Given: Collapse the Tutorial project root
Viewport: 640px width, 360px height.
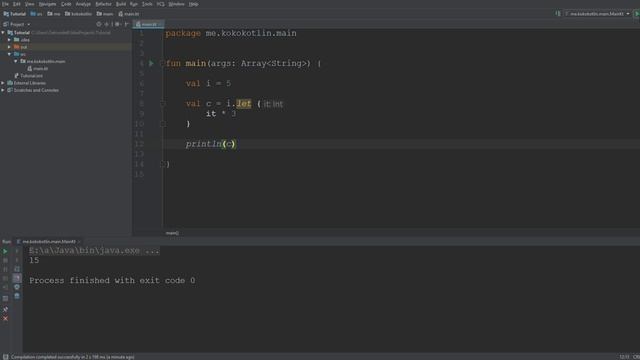Looking at the screenshot, I should (x=3, y=33).
